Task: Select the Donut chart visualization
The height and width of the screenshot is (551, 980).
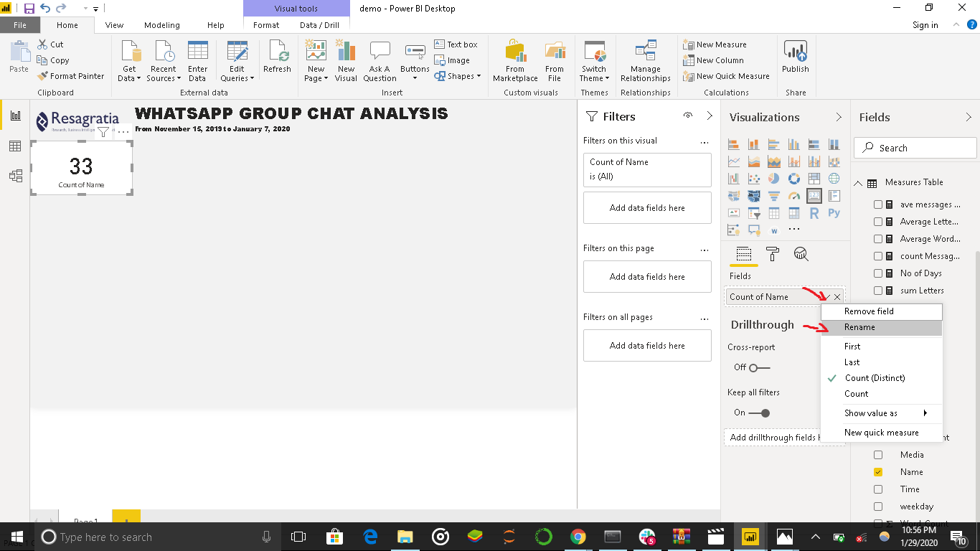Action: (x=794, y=179)
